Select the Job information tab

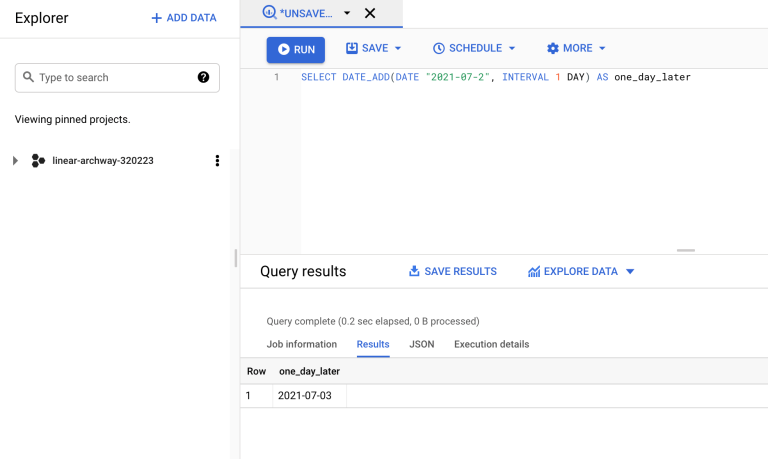[301, 344]
